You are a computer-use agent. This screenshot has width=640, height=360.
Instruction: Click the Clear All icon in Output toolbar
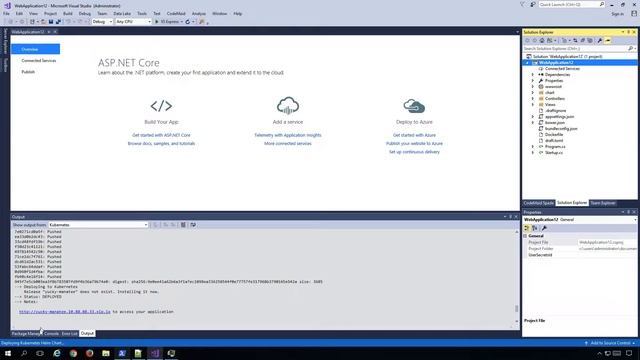[183, 225]
